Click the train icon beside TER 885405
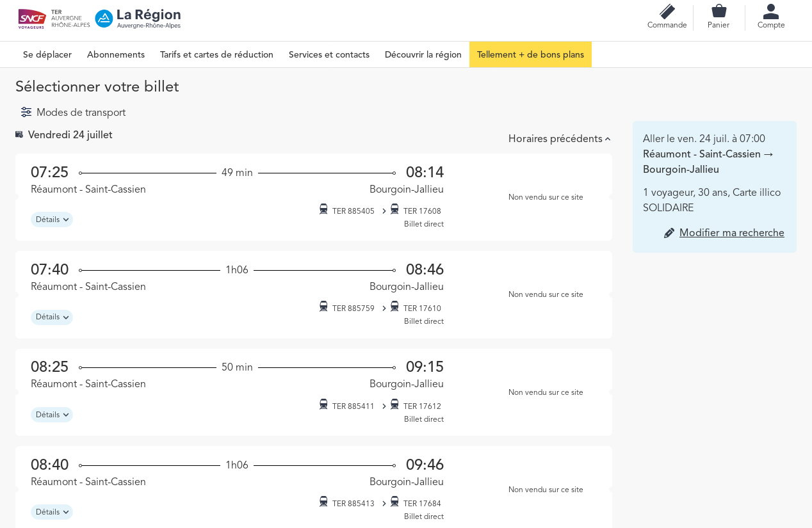The width and height of the screenshot is (812, 528). (323, 209)
